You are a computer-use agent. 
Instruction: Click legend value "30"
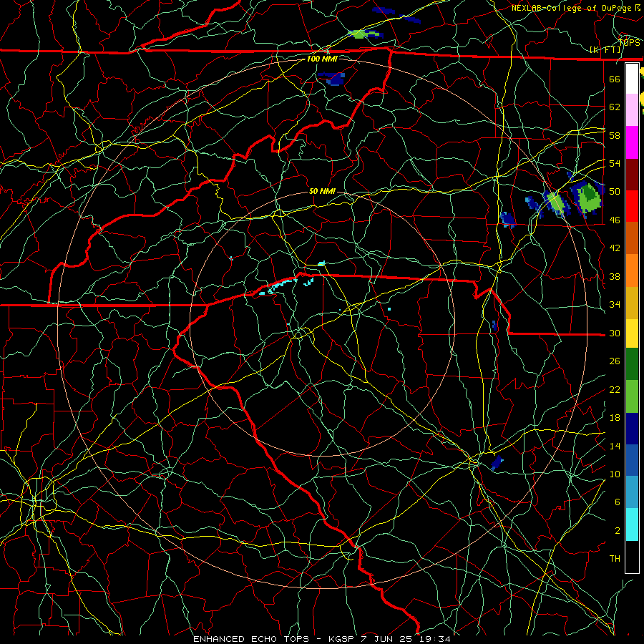[x=615, y=333]
